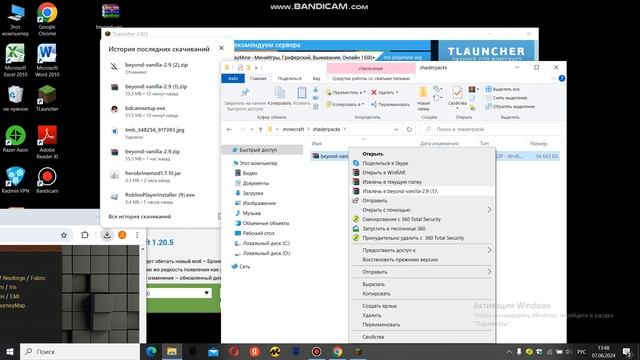The image size is (640, 360).
Task: Open the blue File tab in Explorer
Action: point(233,78)
